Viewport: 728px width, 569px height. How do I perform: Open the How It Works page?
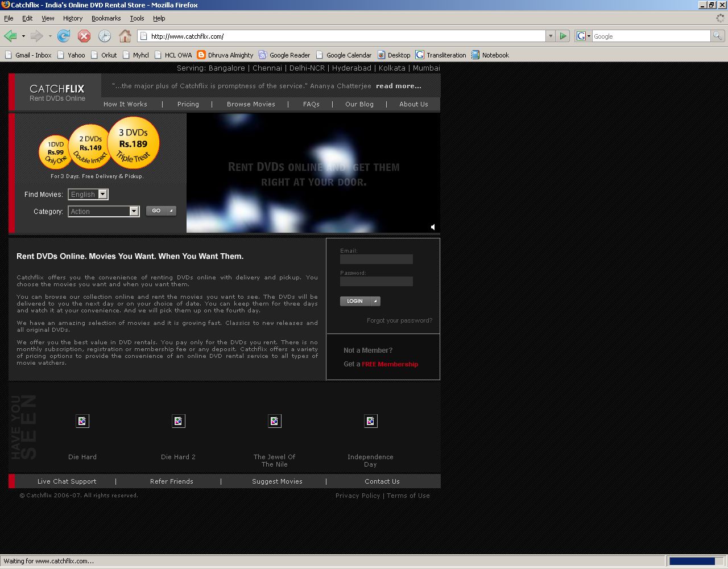pos(125,104)
